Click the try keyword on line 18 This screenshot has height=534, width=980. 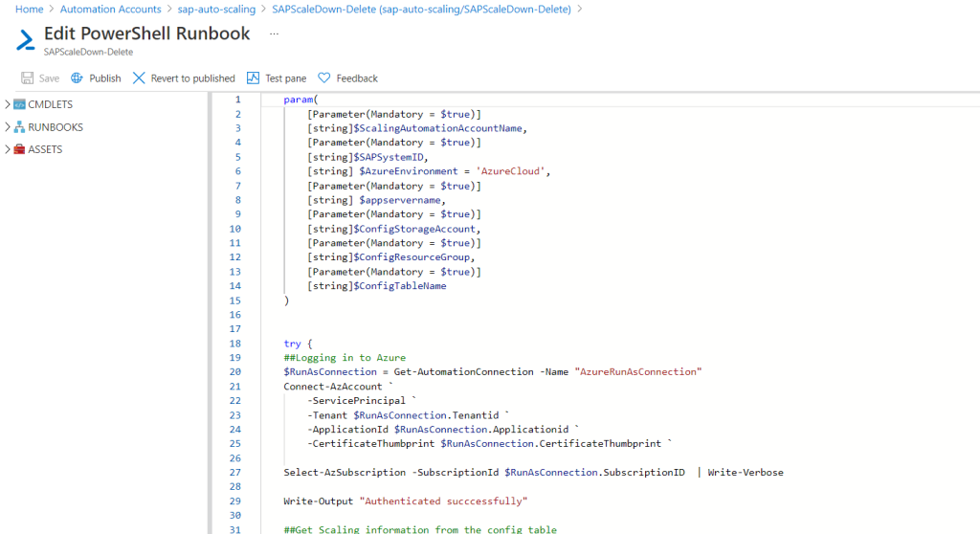tap(293, 344)
